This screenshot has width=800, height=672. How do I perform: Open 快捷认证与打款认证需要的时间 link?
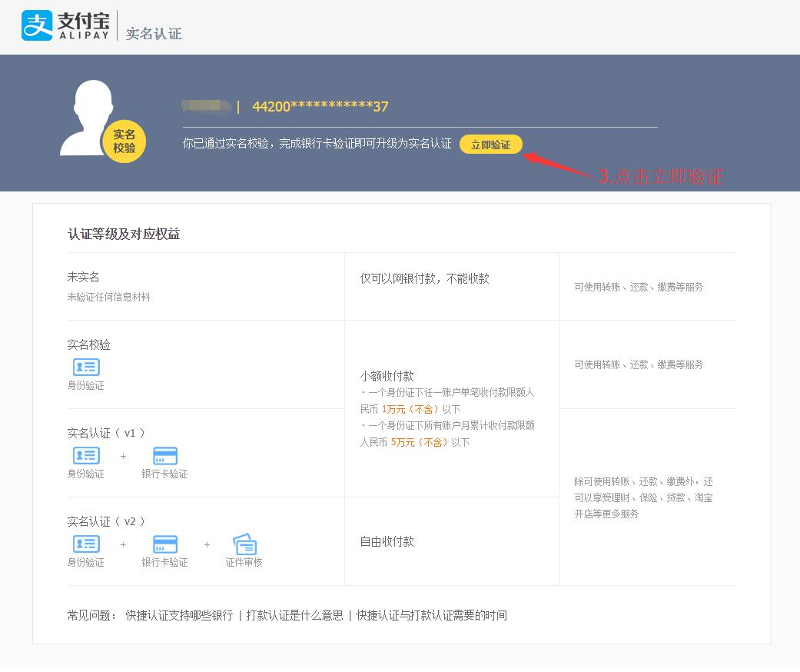pyautogui.click(x=432, y=615)
